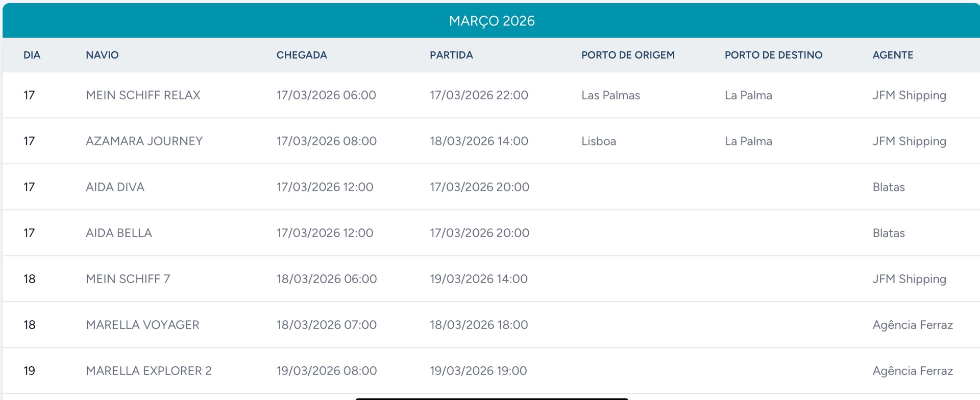Select the AIDA DIVA ship row
The width and height of the screenshot is (980, 400).
coord(491,187)
